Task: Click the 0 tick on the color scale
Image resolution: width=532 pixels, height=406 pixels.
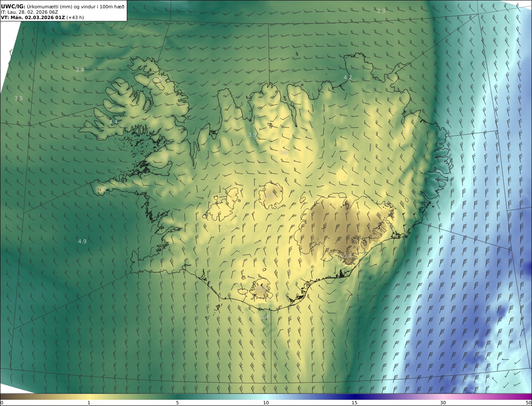Action: pyautogui.click(x=2, y=403)
